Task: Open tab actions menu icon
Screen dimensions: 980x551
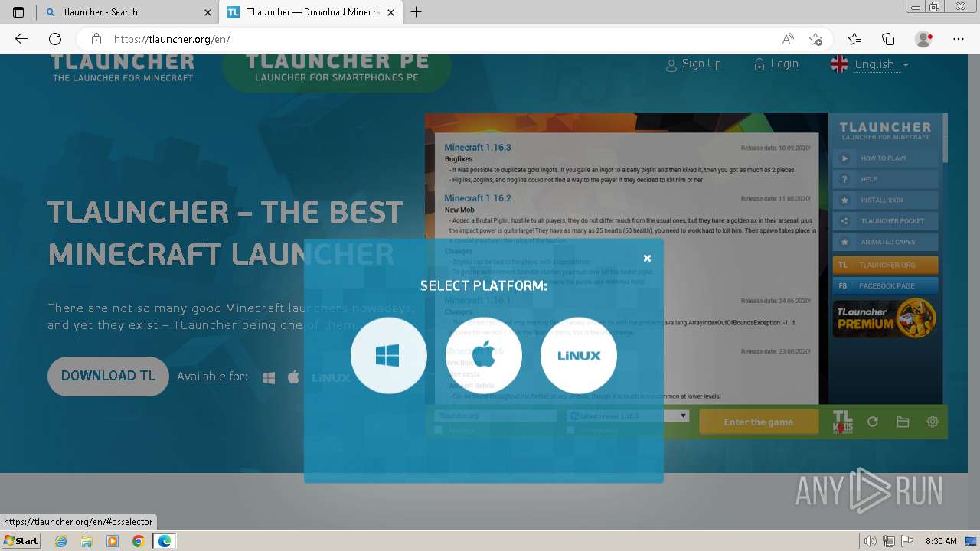Action: [18, 12]
